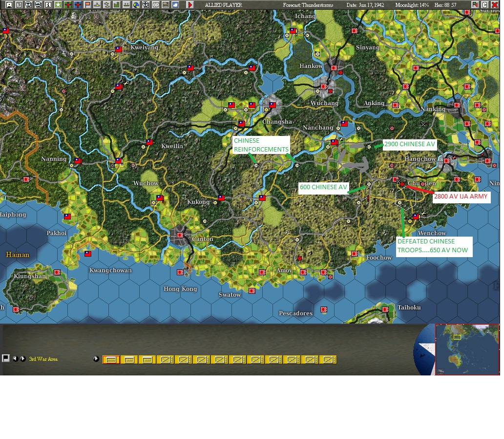Click the Japanese flag at Hangchow
Image resolution: width=504 pixels, height=439 pixels.
(447, 161)
